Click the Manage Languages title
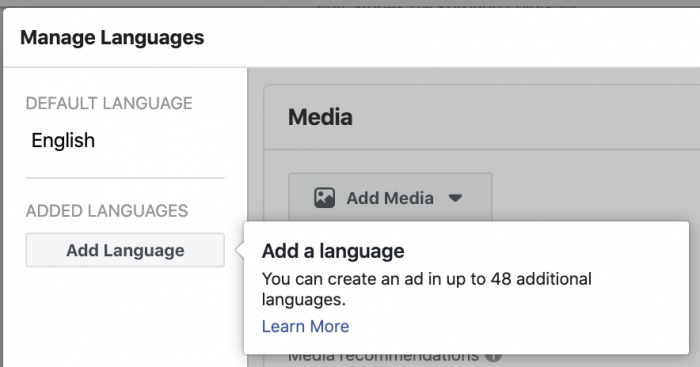700x367 pixels. tap(112, 38)
